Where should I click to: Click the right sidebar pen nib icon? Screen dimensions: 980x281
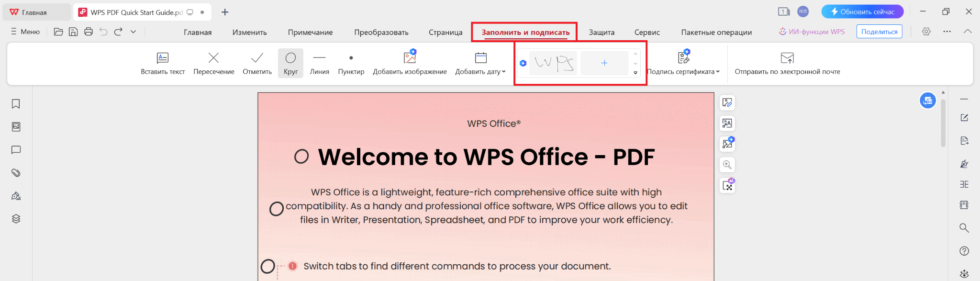point(964,164)
